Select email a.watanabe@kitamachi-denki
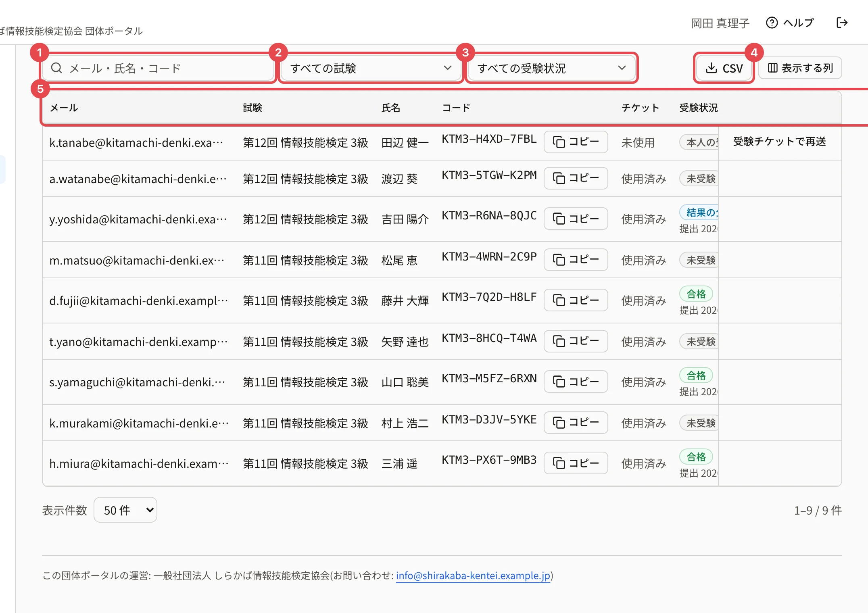 click(138, 179)
